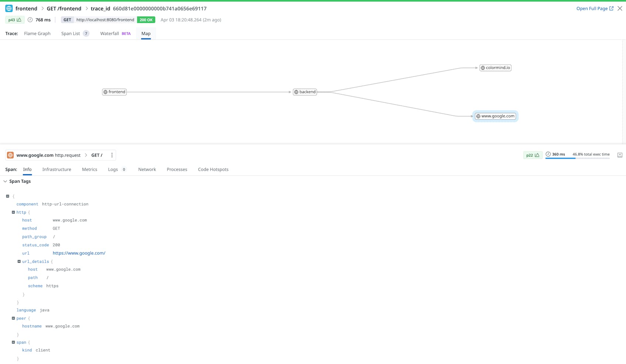Open the three-dot menu on the span header
Screen dimensions: 626x364
tap(112, 155)
